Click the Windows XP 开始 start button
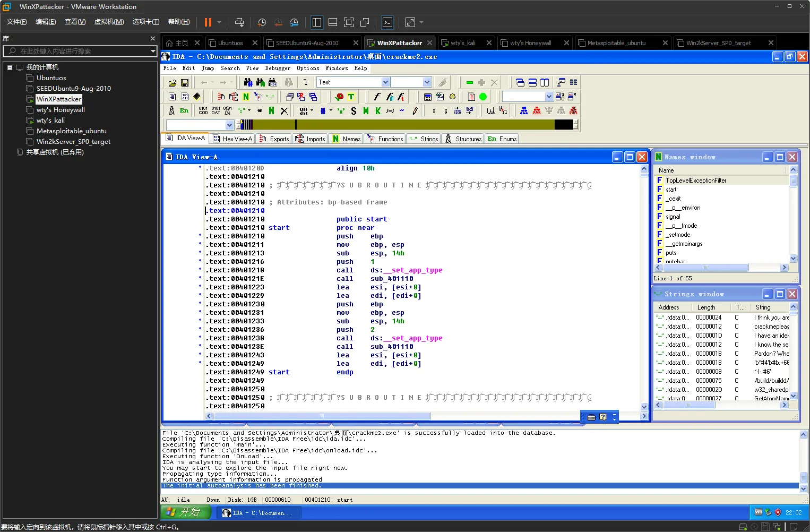Image resolution: width=810 pixels, height=532 pixels. [x=186, y=512]
